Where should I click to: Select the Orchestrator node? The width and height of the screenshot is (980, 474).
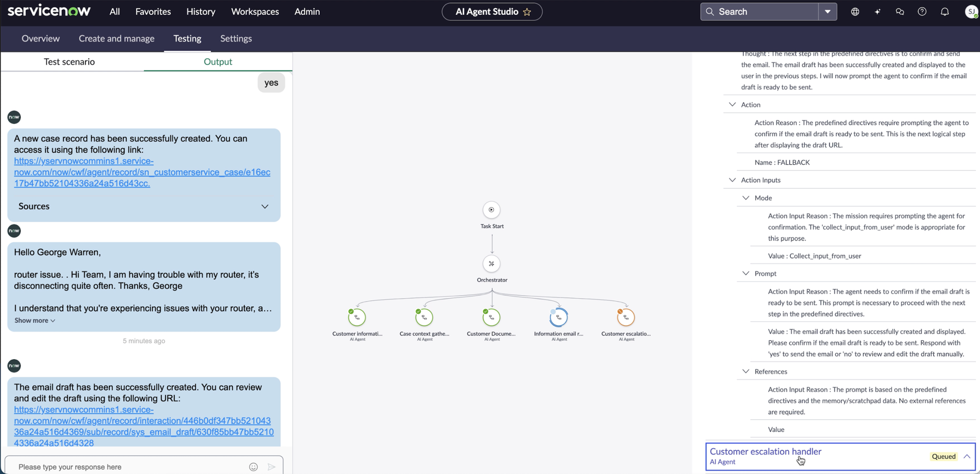click(492, 264)
